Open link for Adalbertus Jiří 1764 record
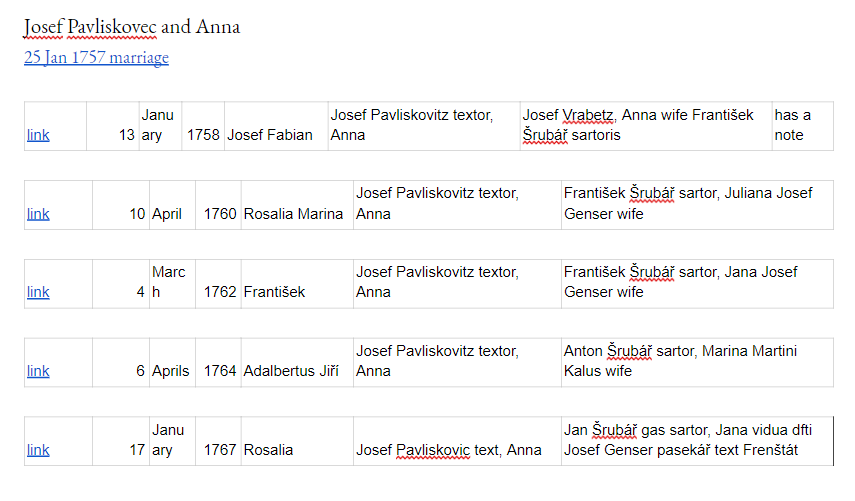 [38, 371]
